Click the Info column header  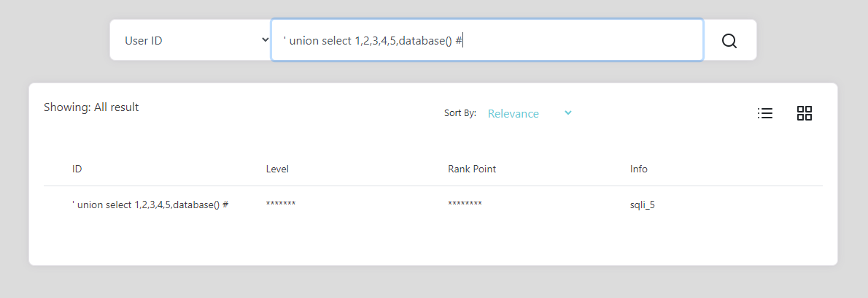[x=638, y=169]
